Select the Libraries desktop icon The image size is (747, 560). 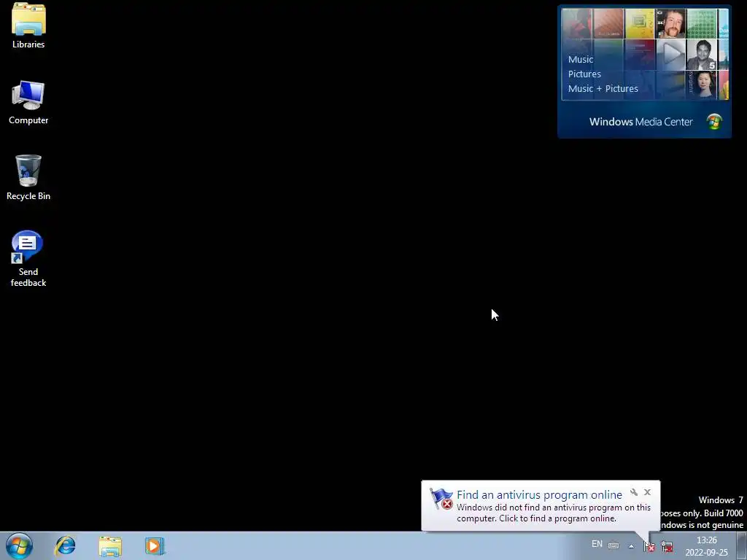pyautogui.click(x=28, y=26)
